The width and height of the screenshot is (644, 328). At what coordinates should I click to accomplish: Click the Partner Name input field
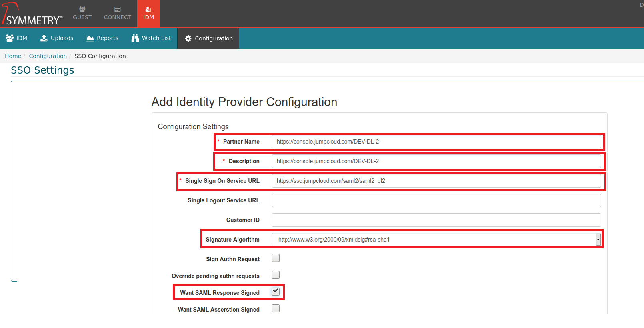pos(436,142)
